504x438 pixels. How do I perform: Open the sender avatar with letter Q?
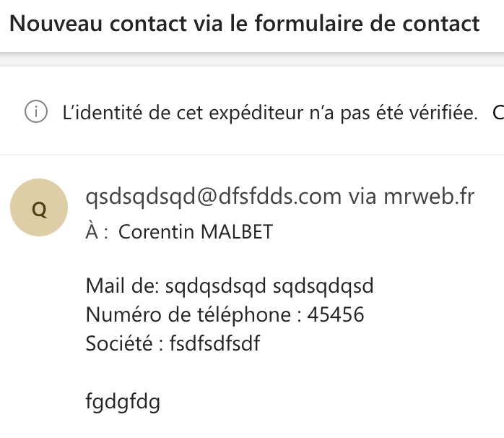click(39, 207)
